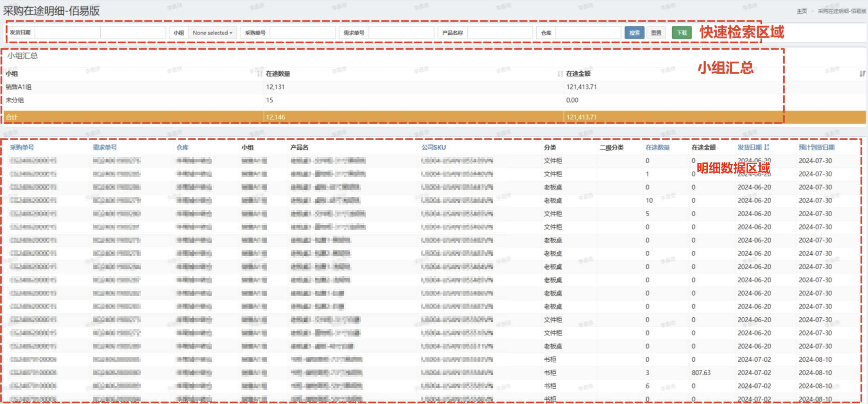Viewport: 868px width, 404px height.
Task: Focus the 仓库 filter input
Action: click(x=588, y=33)
